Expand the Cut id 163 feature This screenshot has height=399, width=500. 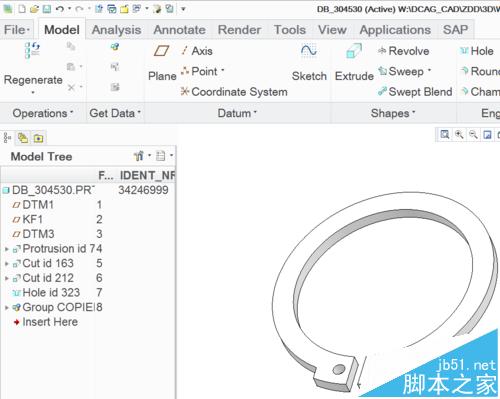[x=7, y=264]
